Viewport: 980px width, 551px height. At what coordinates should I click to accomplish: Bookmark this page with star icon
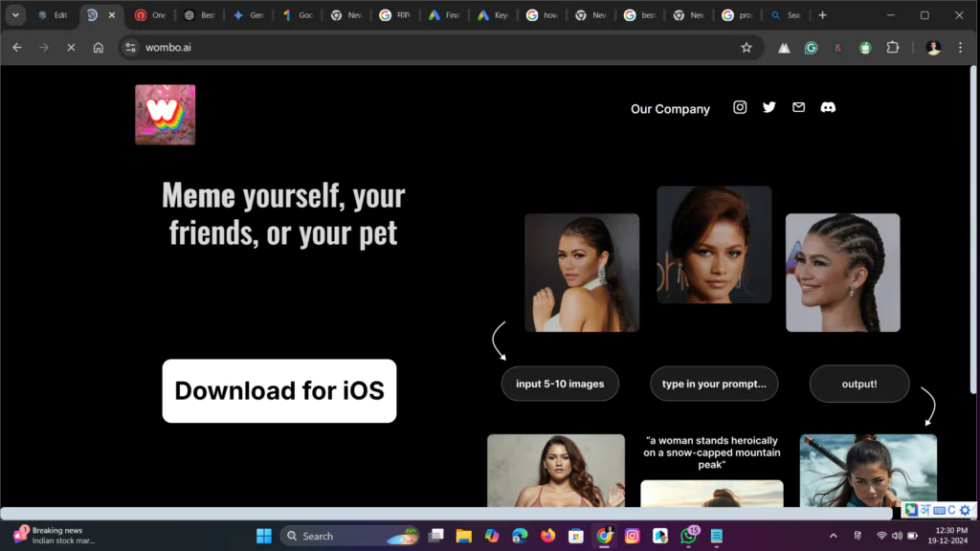[746, 48]
